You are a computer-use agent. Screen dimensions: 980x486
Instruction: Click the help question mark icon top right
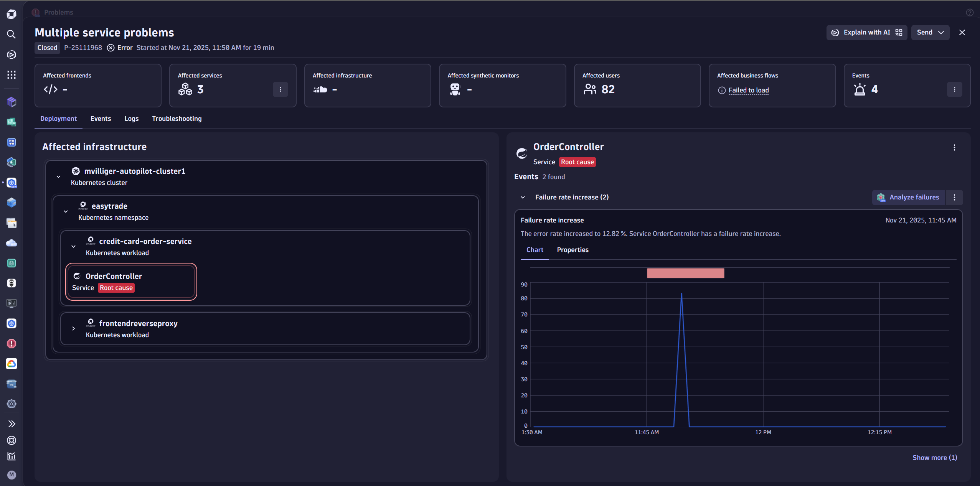(970, 12)
